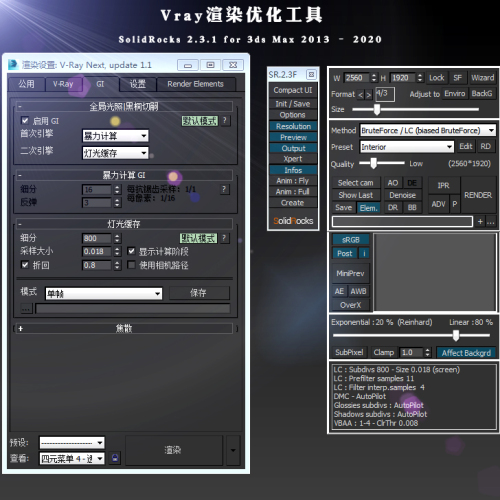Screen dimensions: 500x500
Task: Click the P button beside ADV
Action: tap(455, 204)
